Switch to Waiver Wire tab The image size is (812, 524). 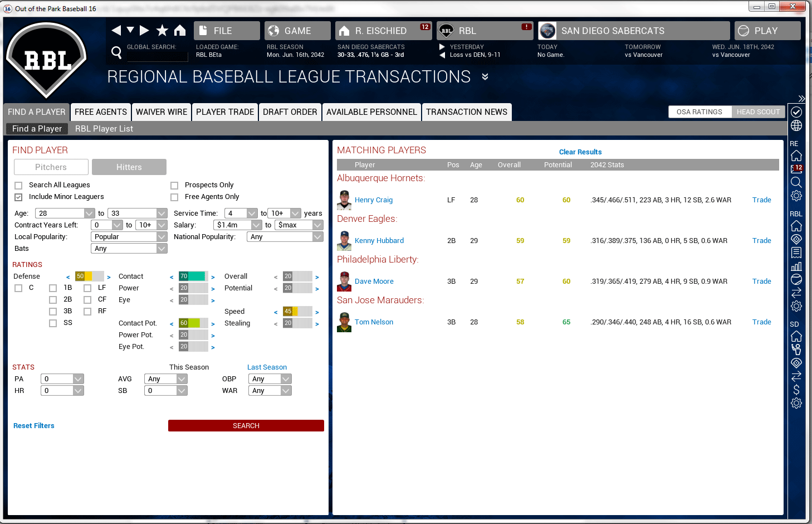click(x=162, y=112)
